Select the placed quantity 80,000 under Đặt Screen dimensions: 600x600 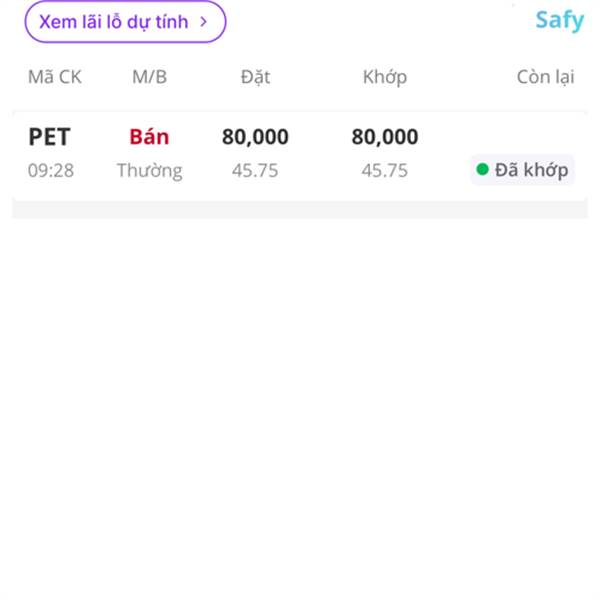coord(255,137)
